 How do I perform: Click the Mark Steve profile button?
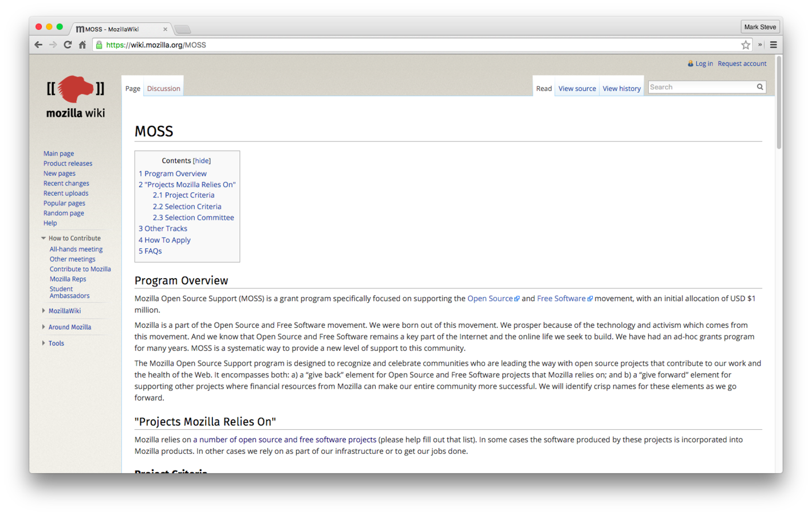coord(760,27)
